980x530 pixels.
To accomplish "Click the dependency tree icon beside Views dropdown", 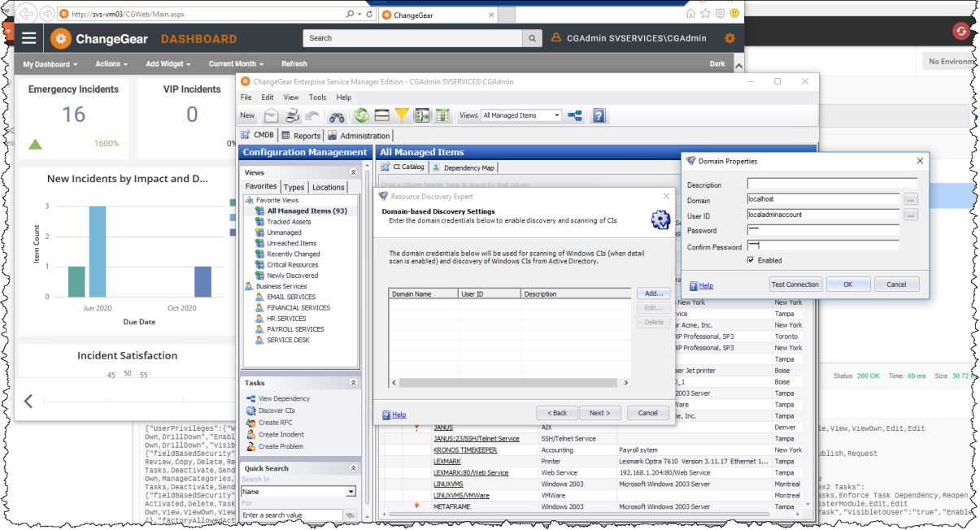I will click(575, 116).
